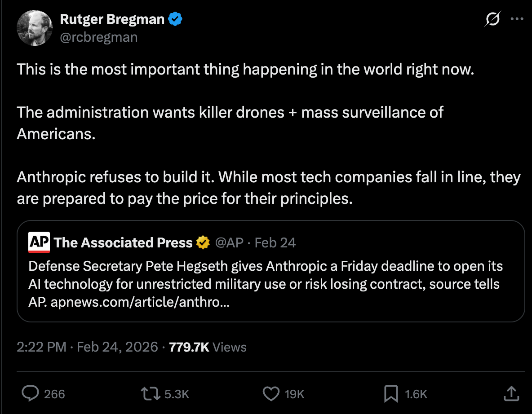Click Rutger Bregman's blue verified badge
The image size is (532, 414).
[x=176, y=18]
